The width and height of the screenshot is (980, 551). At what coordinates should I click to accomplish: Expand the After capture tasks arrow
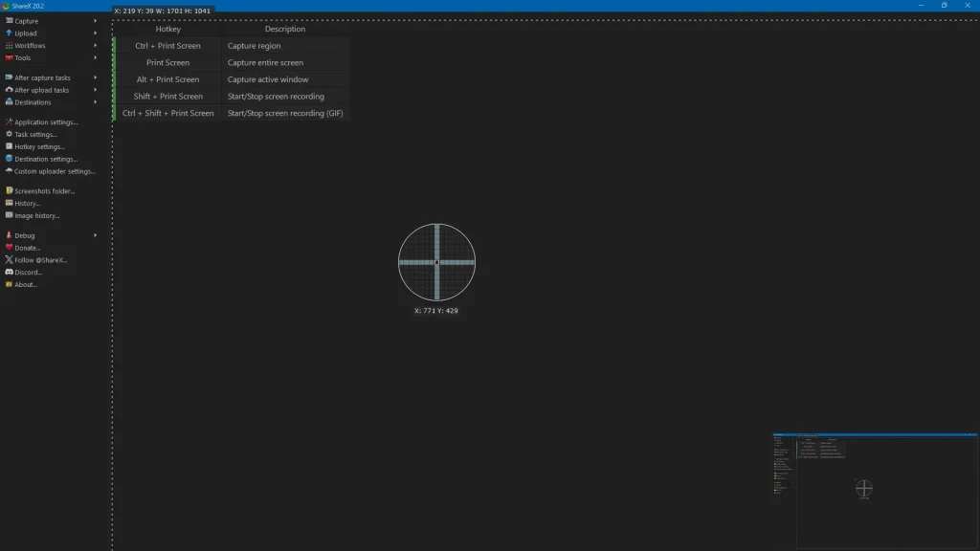point(96,77)
